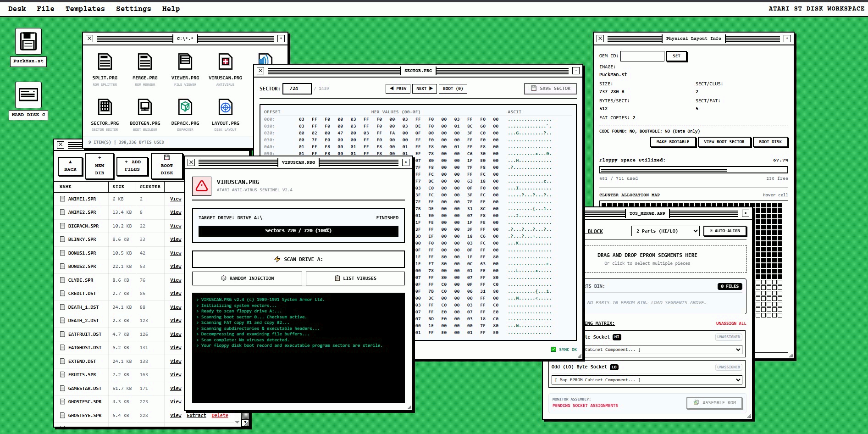Click the red warning icon in VIRUSCAN.PRG
Screen dimensions: 868x434
(202, 186)
